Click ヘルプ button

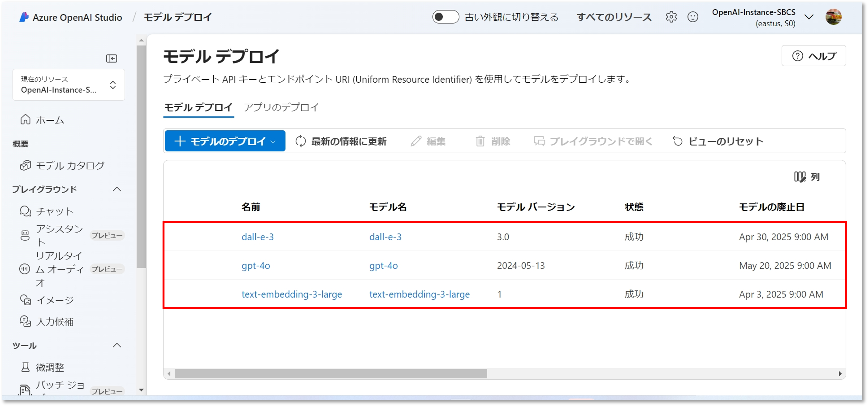point(813,56)
